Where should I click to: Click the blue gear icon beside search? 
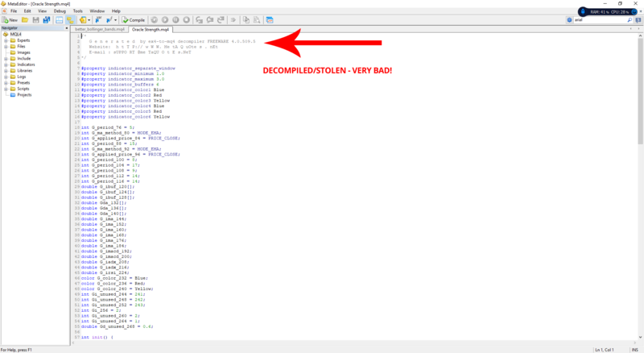[569, 20]
